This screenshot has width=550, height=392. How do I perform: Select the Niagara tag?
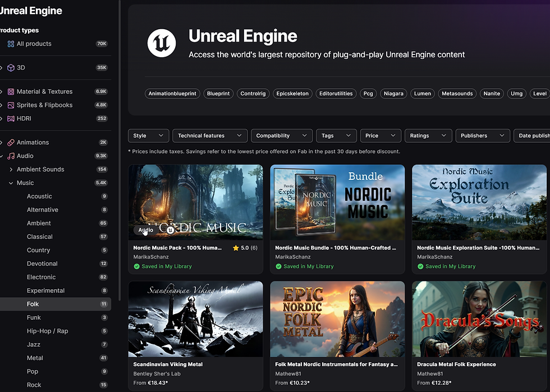click(x=393, y=94)
